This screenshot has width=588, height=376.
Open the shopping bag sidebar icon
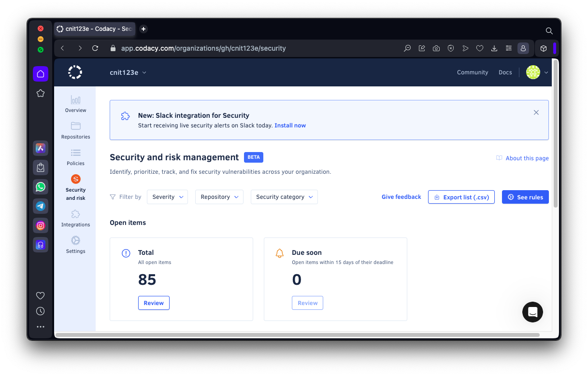[41, 167]
